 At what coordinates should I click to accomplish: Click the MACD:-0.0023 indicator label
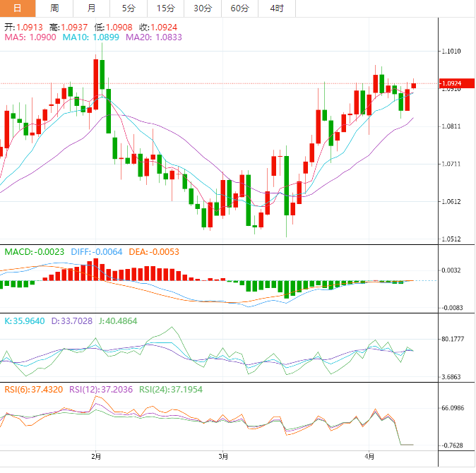click(x=35, y=252)
